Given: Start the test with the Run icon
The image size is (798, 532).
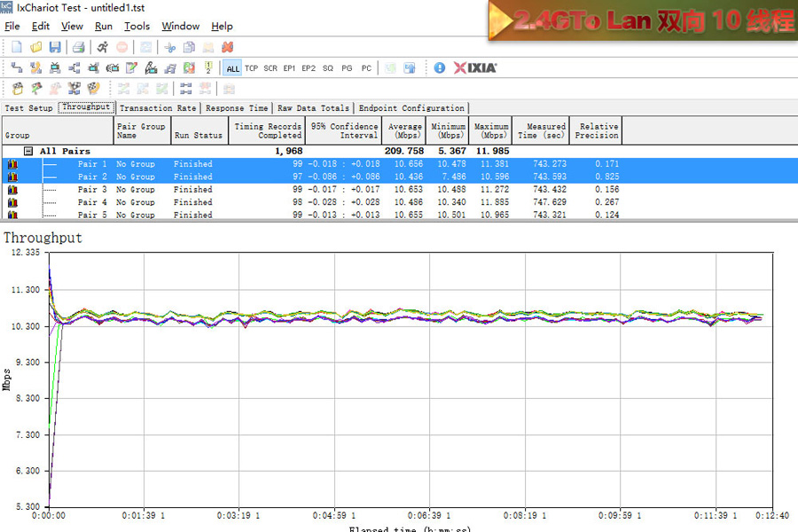Looking at the screenshot, I should coord(103,47).
